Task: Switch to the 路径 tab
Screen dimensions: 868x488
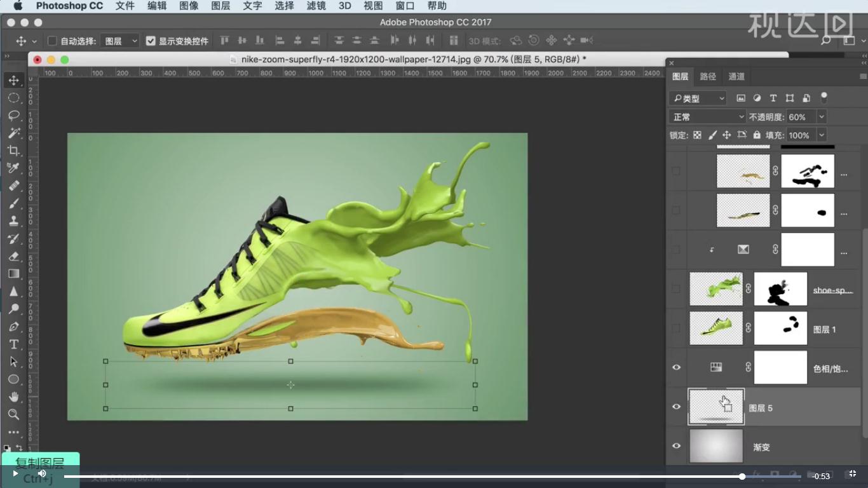Action: click(x=708, y=76)
